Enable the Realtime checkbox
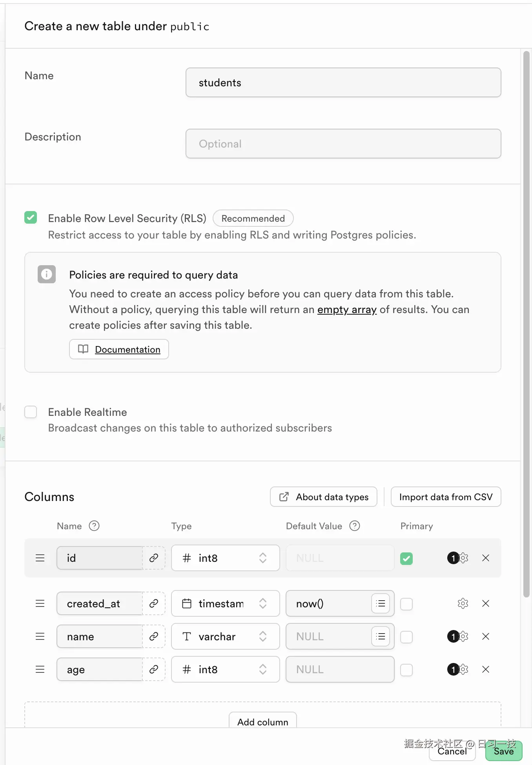The height and width of the screenshot is (765, 532). (x=31, y=412)
